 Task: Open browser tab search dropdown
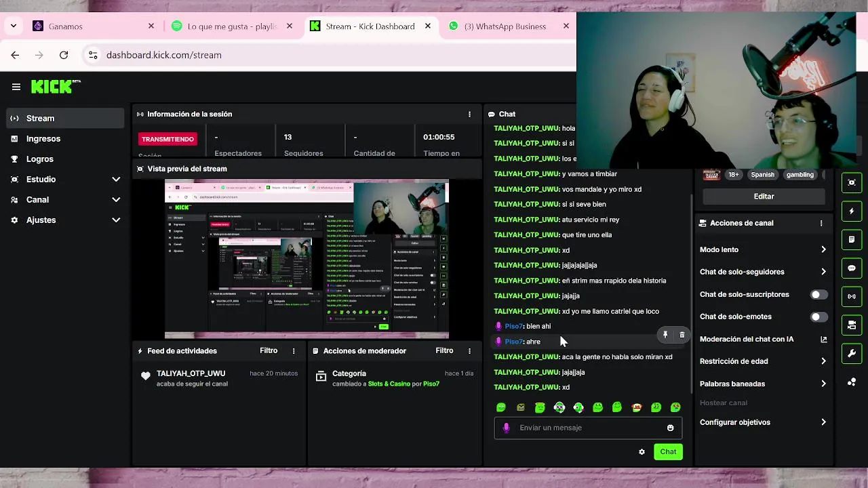click(13, 26)
